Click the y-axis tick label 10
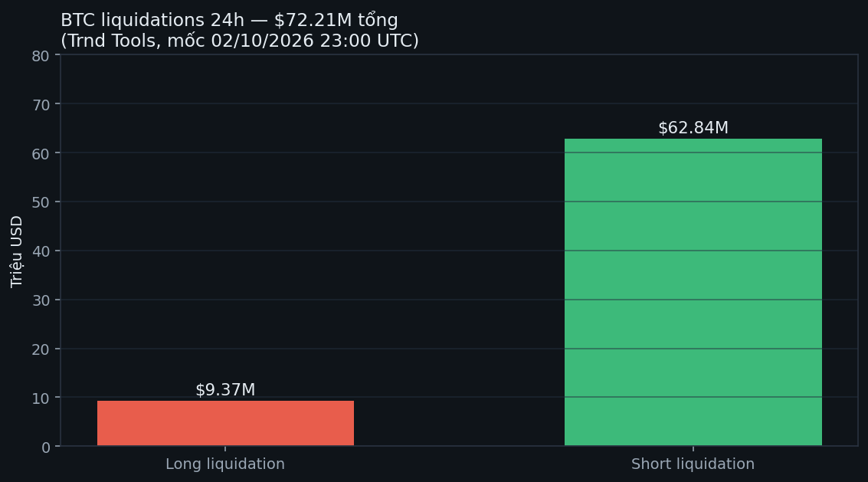The image size is (868, 482). pos(41,398)
